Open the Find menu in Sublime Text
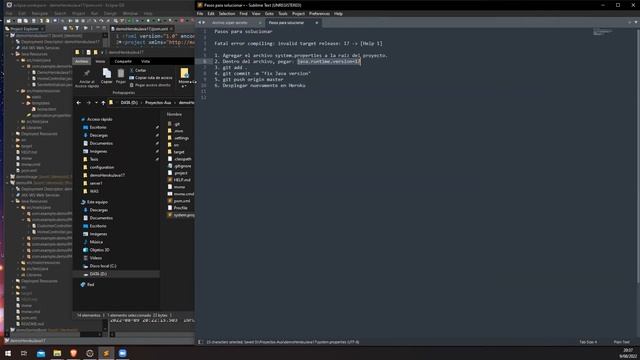640x360 pixels. pos(243,13)
